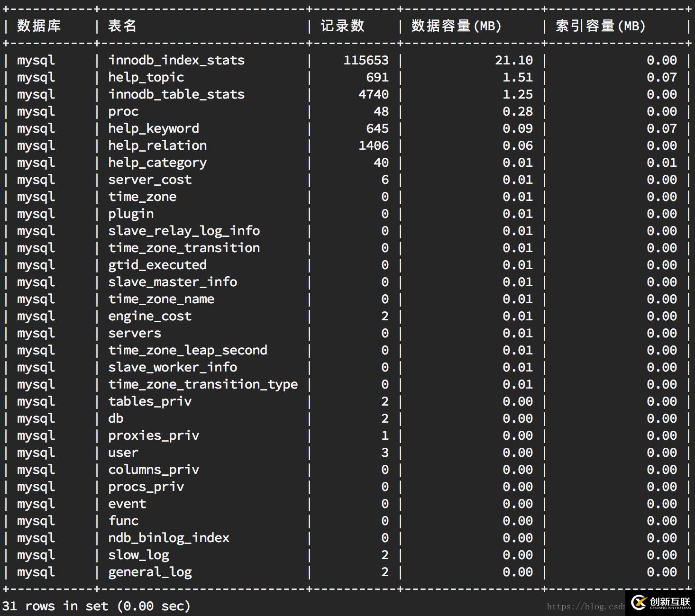Select the gtid_executed table name
695x616 pixels.
click(157, 265)
